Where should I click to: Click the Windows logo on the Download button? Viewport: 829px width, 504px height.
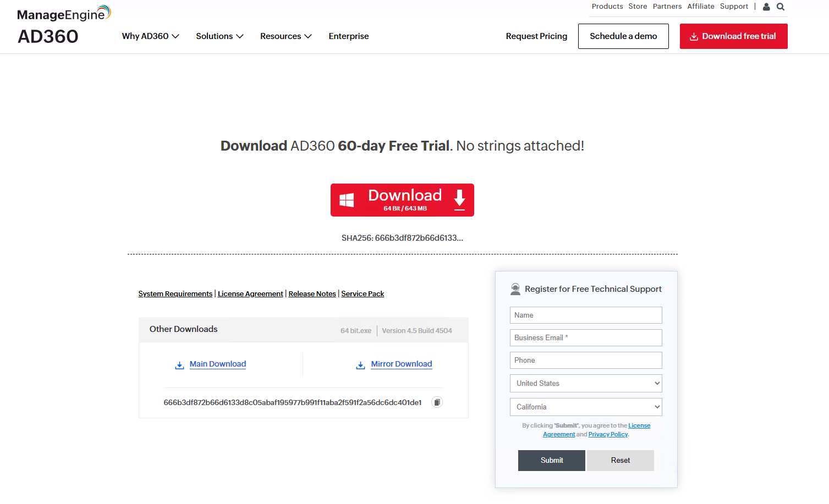[x=347, y=200]
